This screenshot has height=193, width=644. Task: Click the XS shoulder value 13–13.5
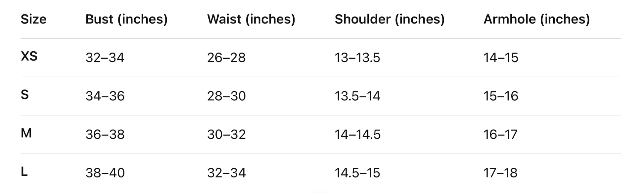coord(357,58)
